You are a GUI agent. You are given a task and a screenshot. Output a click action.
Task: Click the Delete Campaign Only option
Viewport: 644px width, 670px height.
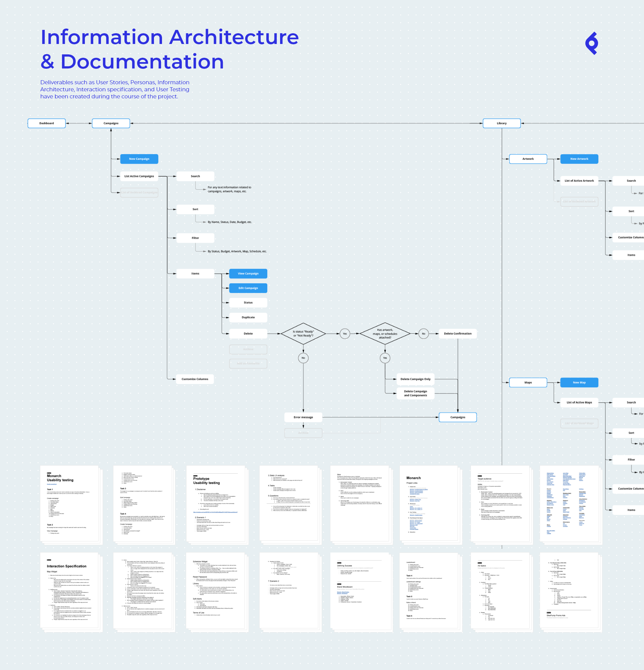click(x=416, y=379)
